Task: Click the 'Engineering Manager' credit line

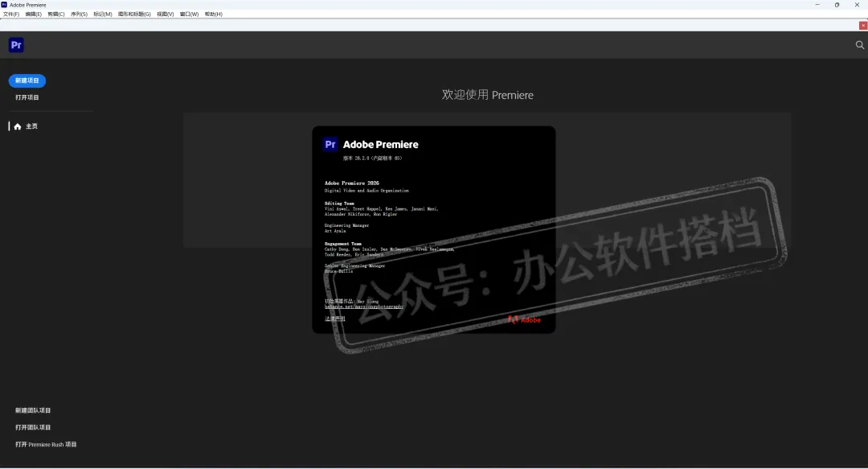Action: coord(346,225)
